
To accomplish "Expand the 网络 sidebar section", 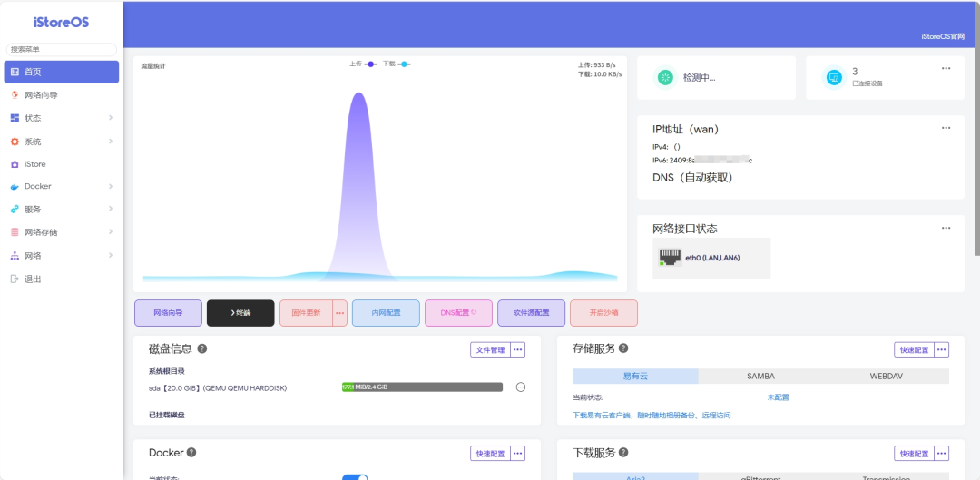I will [62, 256].
